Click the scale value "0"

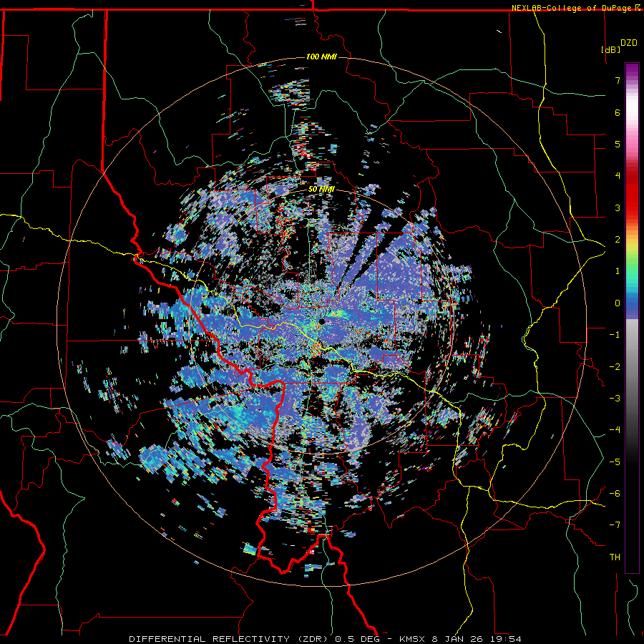618,303
